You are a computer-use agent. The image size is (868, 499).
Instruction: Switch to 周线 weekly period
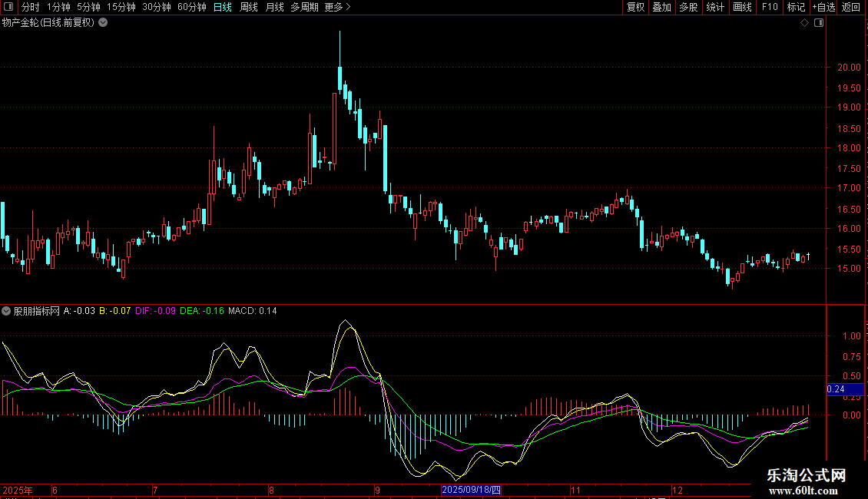point(249,8)
